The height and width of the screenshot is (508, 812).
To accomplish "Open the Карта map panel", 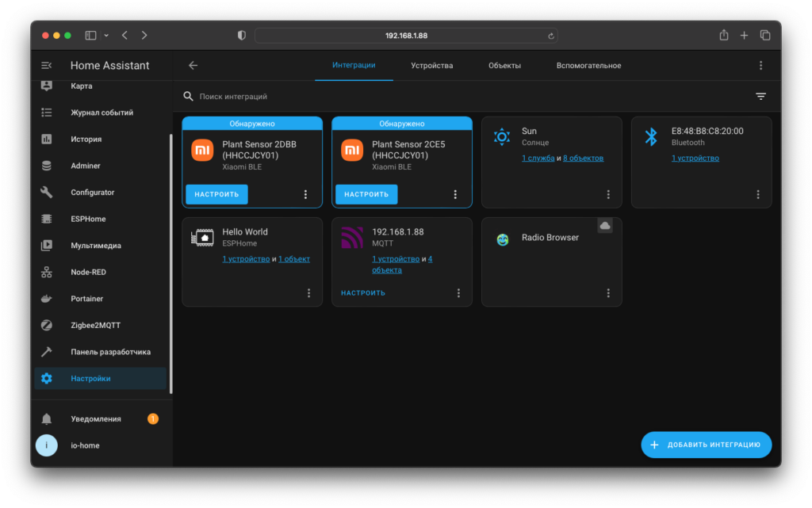I will [x=101, y=86].
